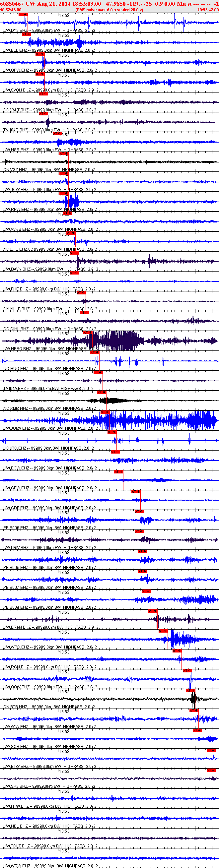
Task: Click the event ID 60850467 in header
Action: pos(12,3)
